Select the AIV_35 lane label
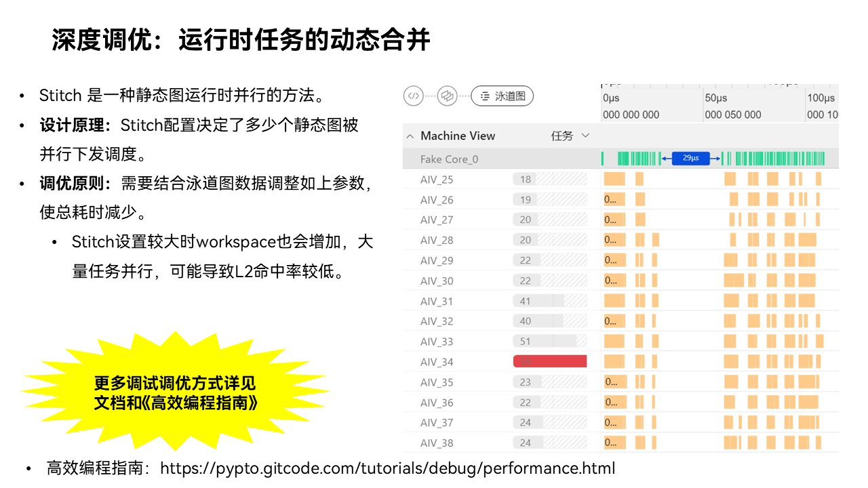 coord(437,382)
